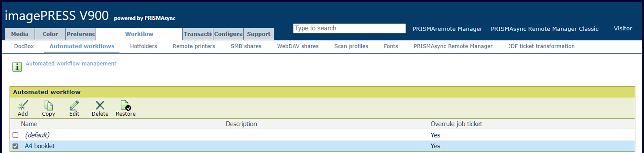Open PRISMAsync Remote Manager Classic link
The height and width of the screenshot is (153, 644).
point(545,29)
